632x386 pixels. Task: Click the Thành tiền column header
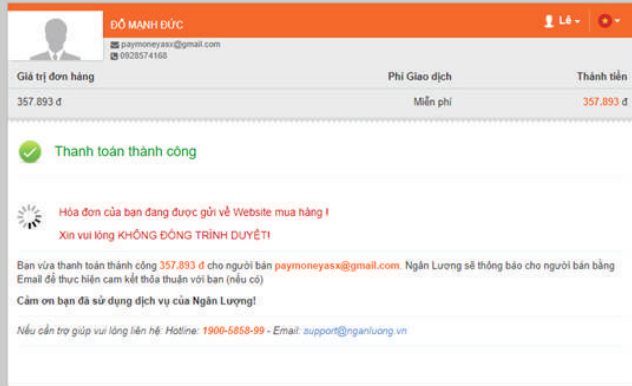click(602, 77)
